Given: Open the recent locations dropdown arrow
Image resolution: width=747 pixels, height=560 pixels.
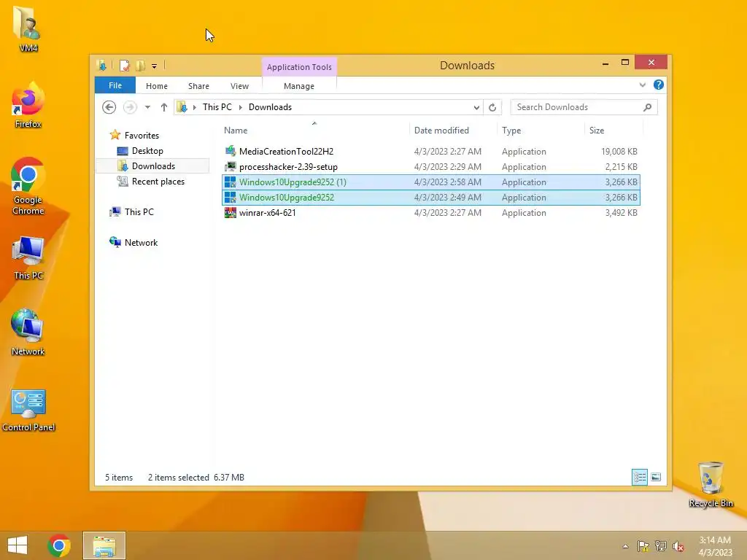Looking at the screenshot, I should (147, 107).
